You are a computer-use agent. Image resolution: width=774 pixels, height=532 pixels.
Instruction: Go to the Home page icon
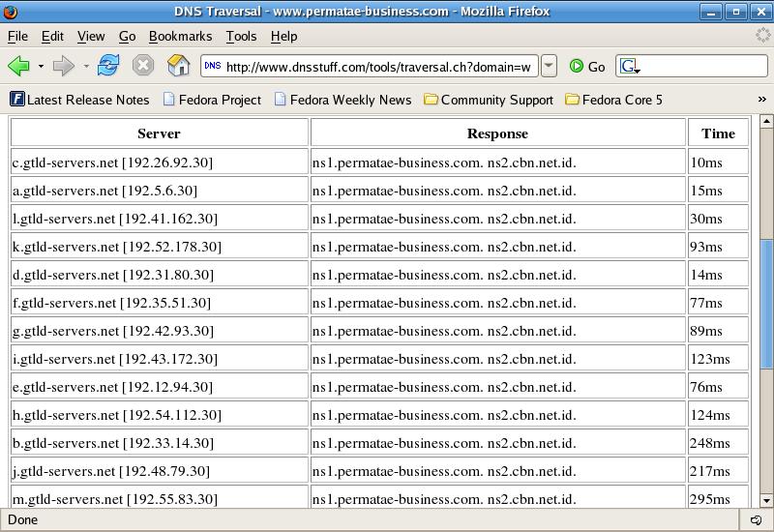[x=178, y=66]
